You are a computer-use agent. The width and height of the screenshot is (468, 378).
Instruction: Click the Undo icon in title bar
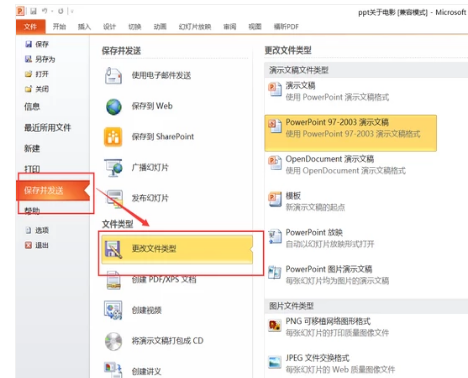coord(44,11)
